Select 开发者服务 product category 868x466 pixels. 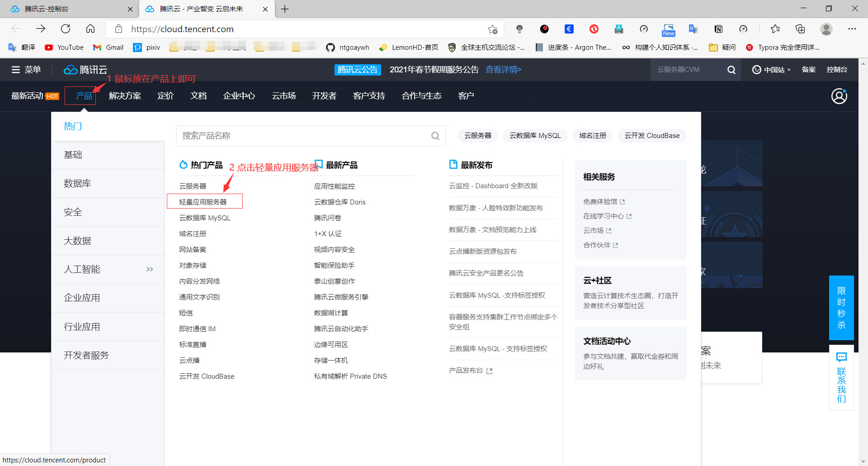(x=108, y=355)
